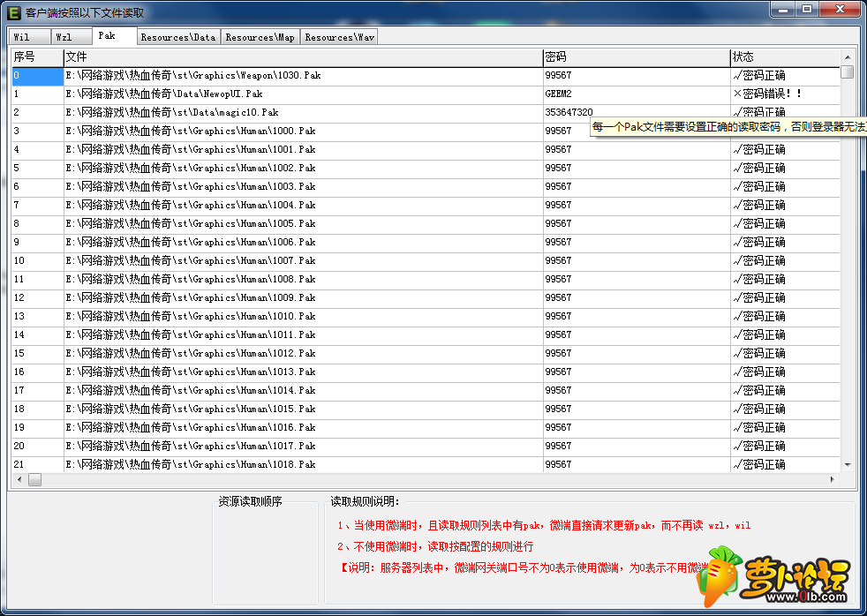Select the Human\1009.Pak file path

[x=191, y=297]
